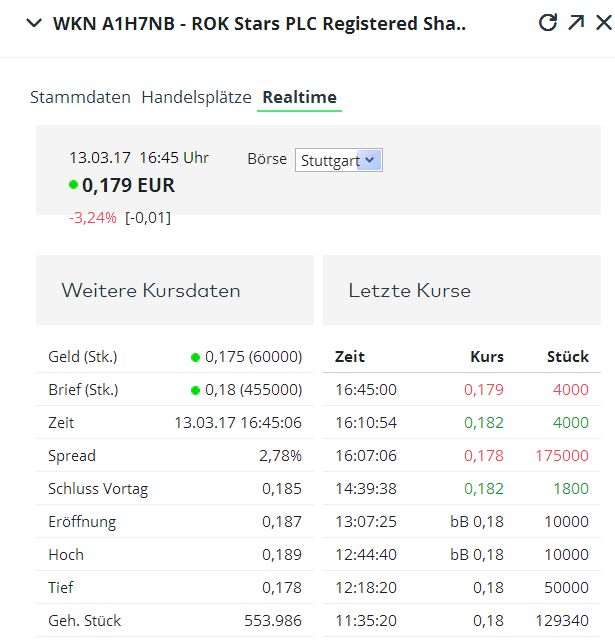Click the panel title WKN A1H7NB

260,23
